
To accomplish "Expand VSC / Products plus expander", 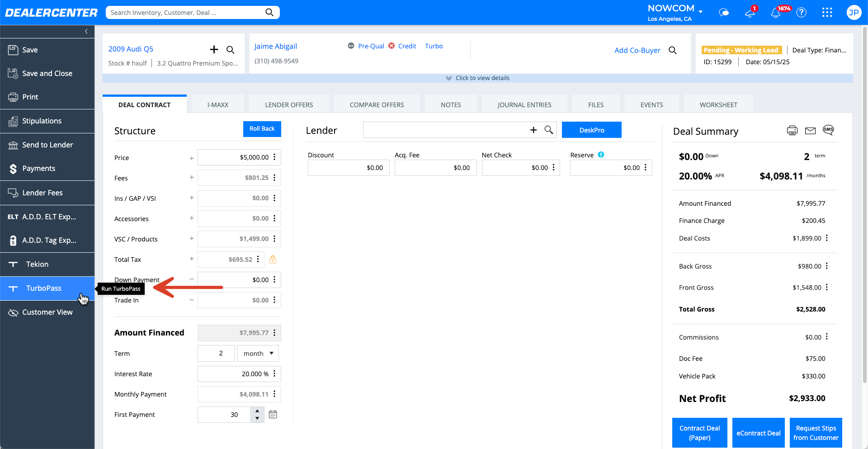I will [x=192, y=239].
